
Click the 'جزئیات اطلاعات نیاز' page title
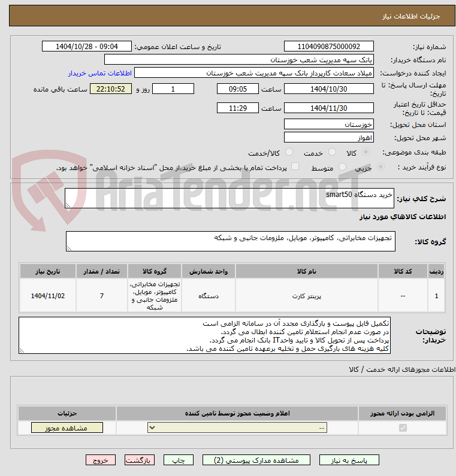click(411, 16)
